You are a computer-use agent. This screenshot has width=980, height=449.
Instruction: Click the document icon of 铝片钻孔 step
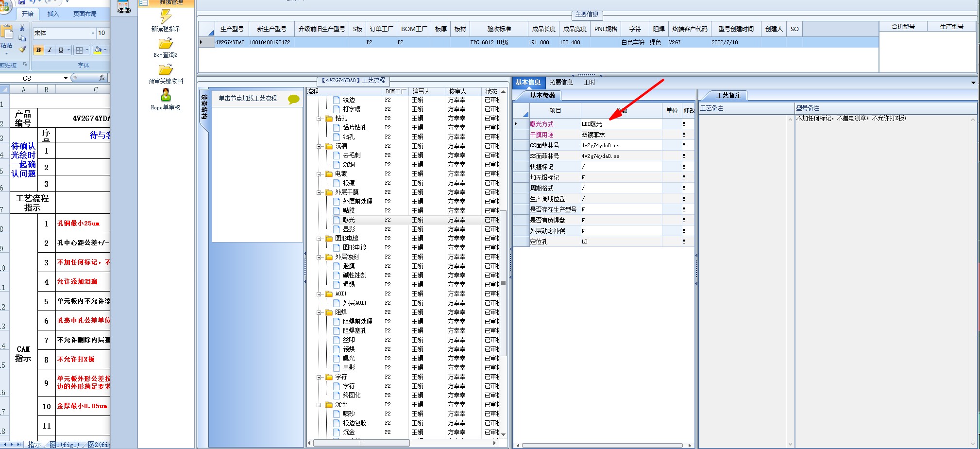pos(337,127)
